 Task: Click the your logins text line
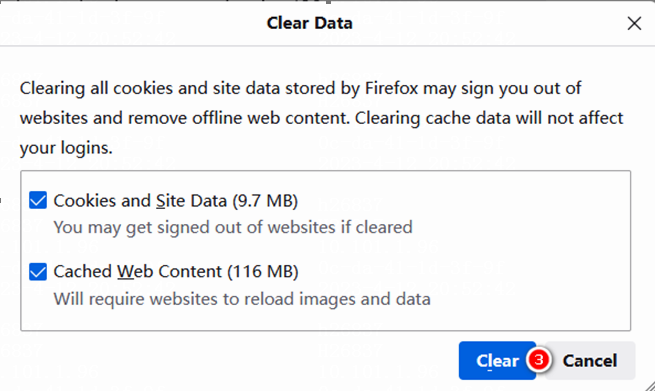pos(66,148)
